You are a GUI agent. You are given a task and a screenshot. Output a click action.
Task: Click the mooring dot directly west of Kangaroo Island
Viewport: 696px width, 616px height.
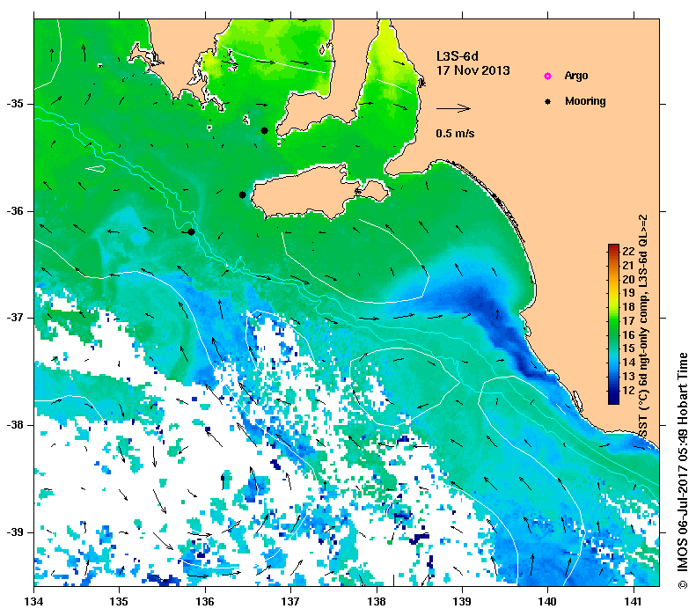[x=242, y=194]
